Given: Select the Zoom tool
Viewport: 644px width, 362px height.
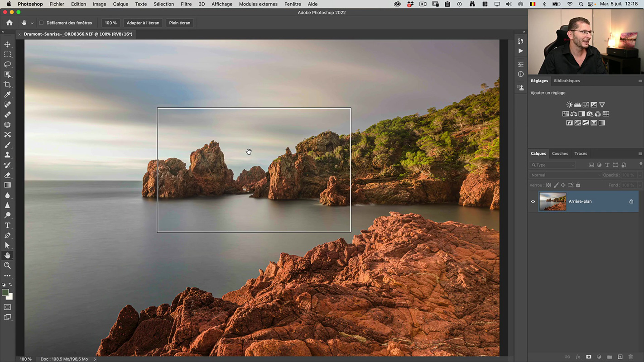Looking at the screenshot, I should [7, 266].
